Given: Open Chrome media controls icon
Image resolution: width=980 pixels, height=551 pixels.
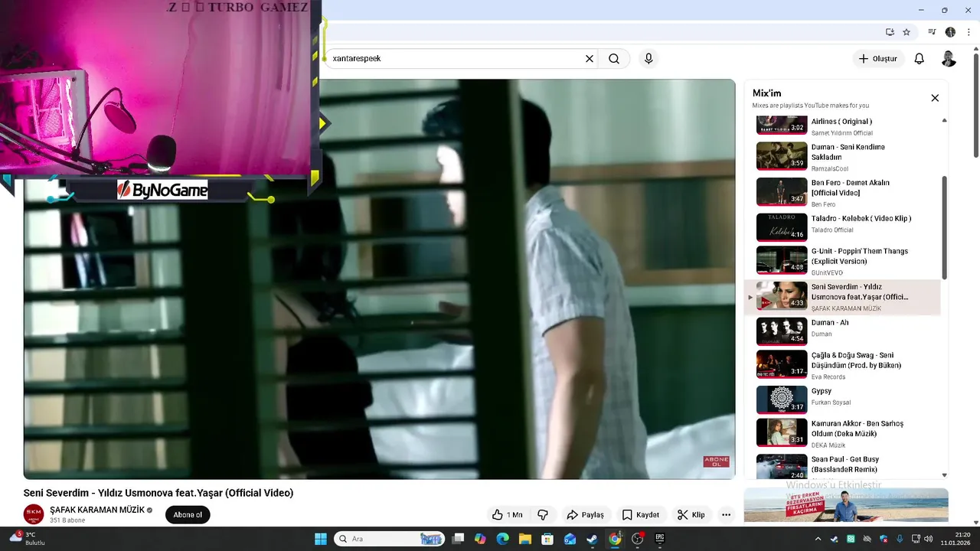Looking at the screenshot, I should click(x=932, y=32).
